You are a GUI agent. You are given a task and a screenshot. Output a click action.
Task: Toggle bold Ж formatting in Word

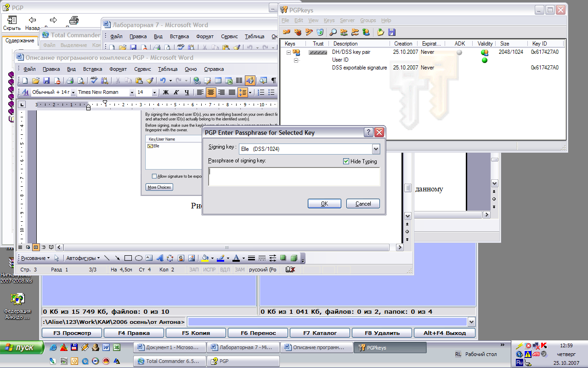[166, 92]
